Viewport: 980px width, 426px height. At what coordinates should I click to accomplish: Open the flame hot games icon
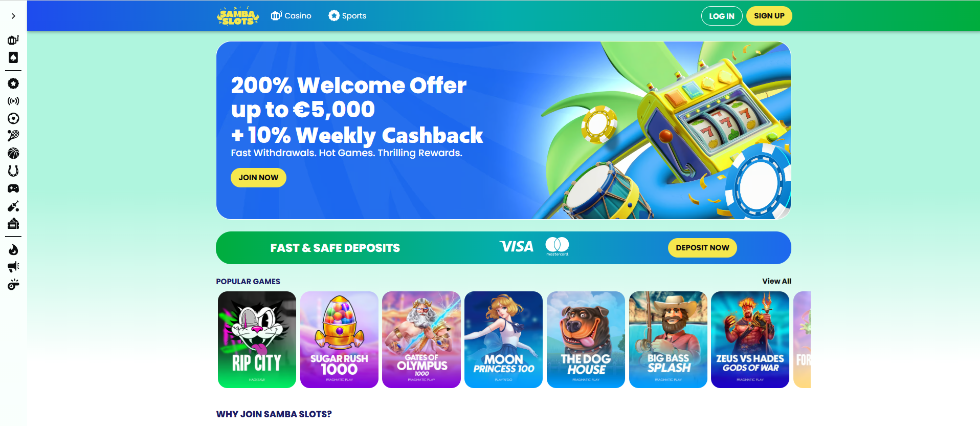coord(13,249)
